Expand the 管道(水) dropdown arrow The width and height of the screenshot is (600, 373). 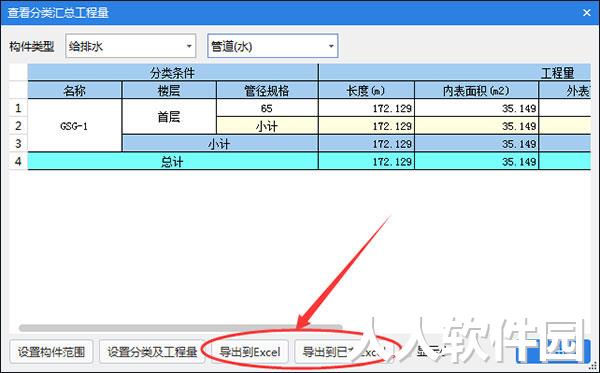[331, 46]
